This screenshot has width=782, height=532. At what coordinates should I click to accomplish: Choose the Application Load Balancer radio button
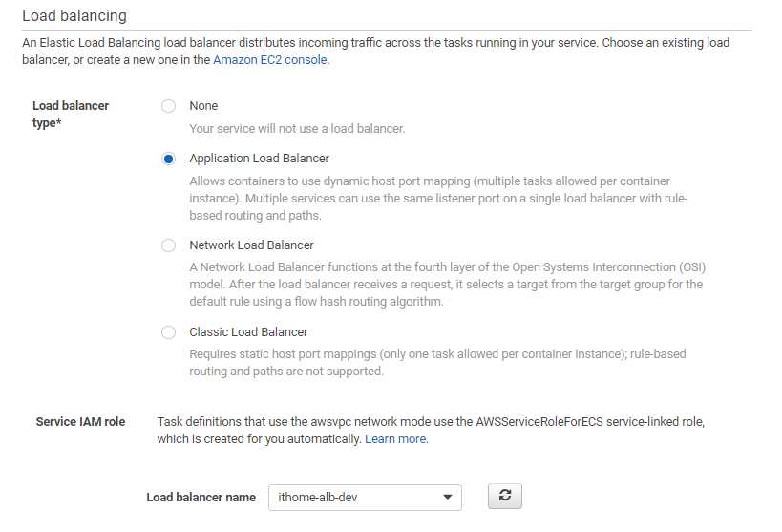coord(169,159)
